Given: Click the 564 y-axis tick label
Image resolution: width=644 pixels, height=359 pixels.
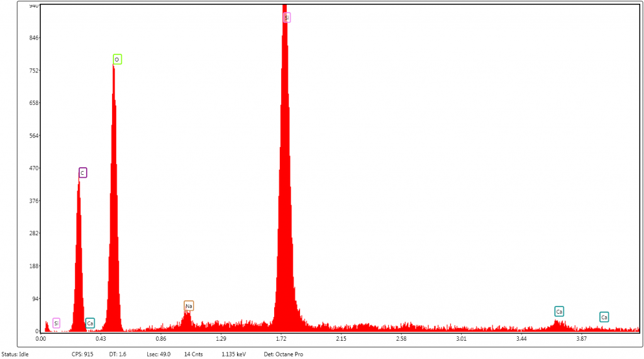Looking at the screenshot, I should tap(34, 136).
